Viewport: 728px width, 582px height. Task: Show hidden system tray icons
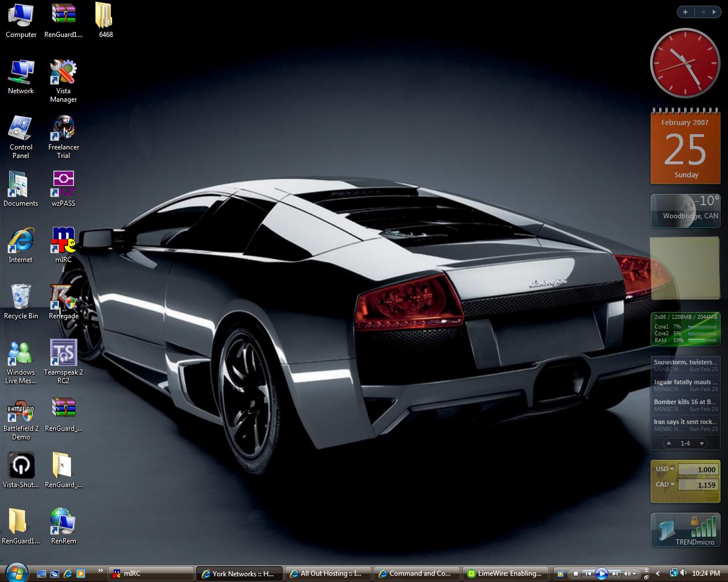658,574
